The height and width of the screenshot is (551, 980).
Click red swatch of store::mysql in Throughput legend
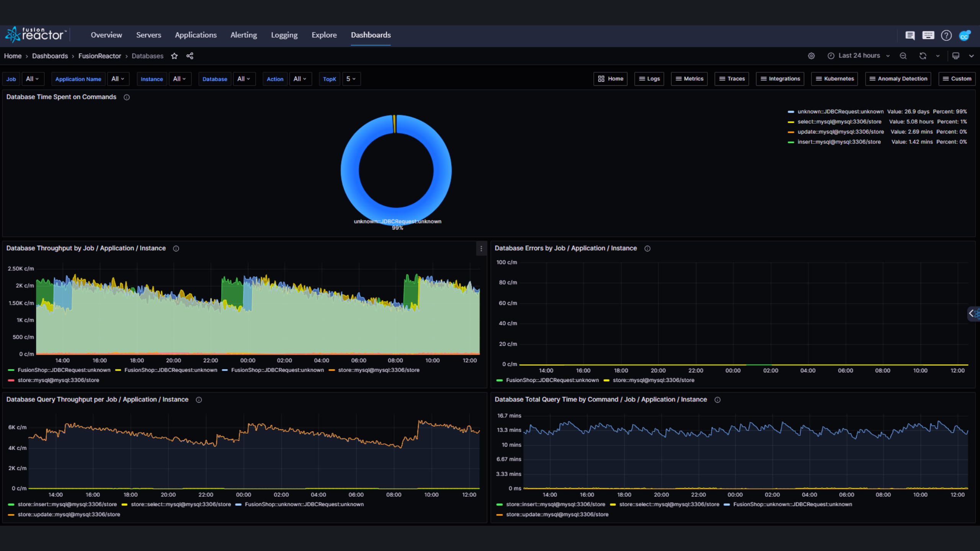tap(11, 380)
